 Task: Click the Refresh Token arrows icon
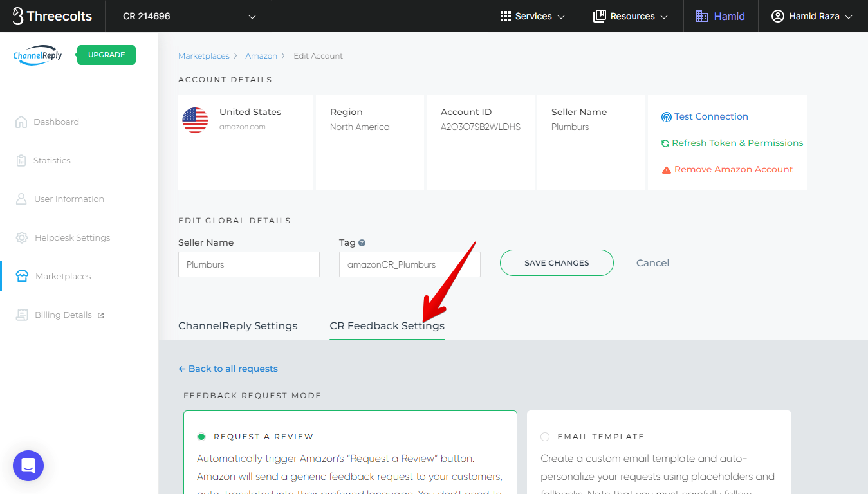[665, 143]
